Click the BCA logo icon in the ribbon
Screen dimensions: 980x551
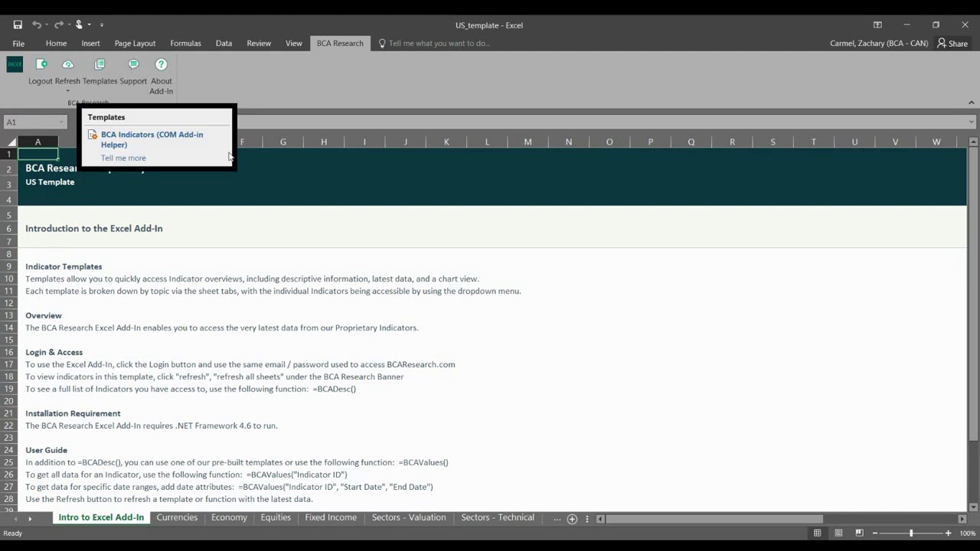pyautogui.click(x=15, y=65)
